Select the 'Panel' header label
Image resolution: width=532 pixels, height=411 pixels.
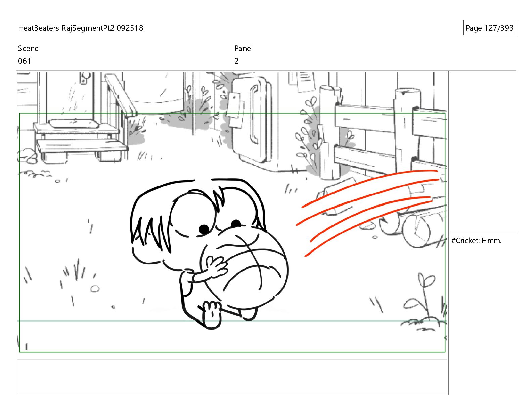tap(243, 48)
